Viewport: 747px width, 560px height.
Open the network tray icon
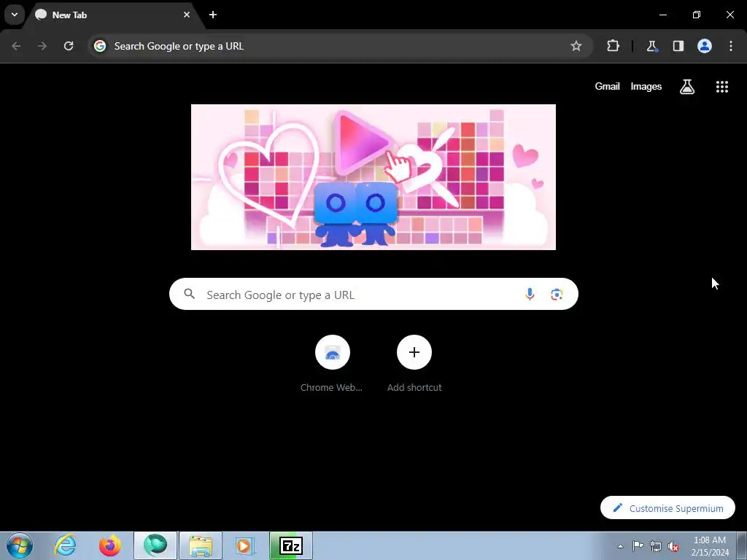[x=656, y=545]
